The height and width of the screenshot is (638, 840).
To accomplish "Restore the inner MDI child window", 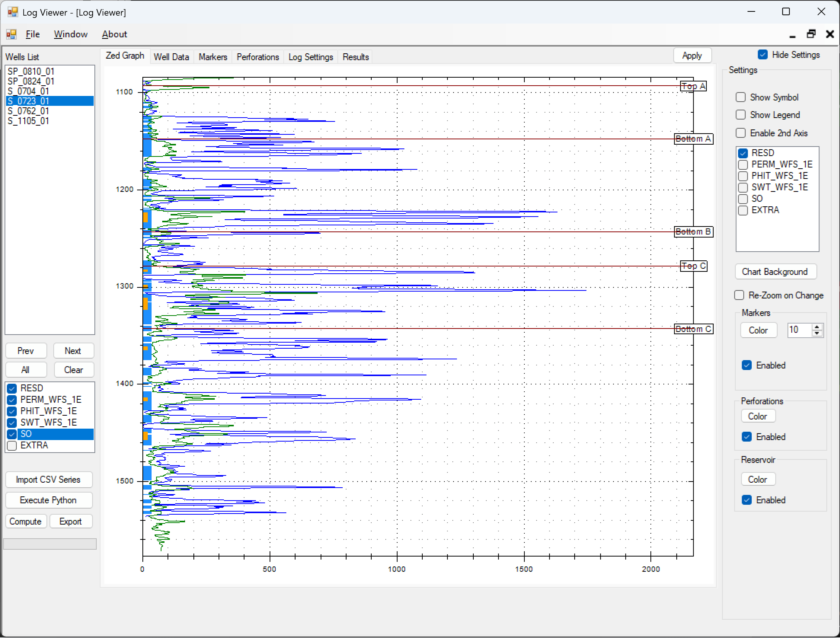I will [x=811, y=34].
